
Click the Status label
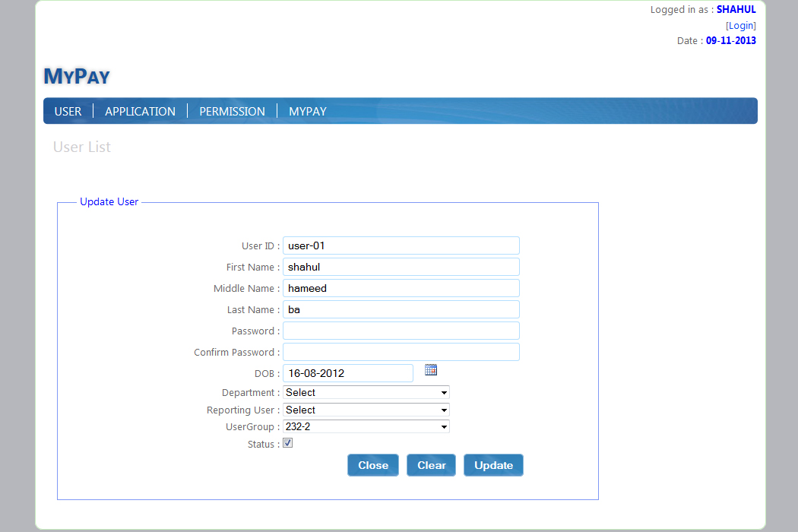click(263, 445)
